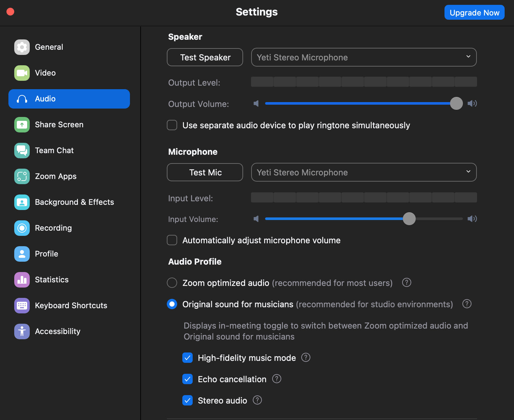The image size is (514, 420).
Task: Turn off Stereo audio checkbox
Action: (x=187, y=400)
